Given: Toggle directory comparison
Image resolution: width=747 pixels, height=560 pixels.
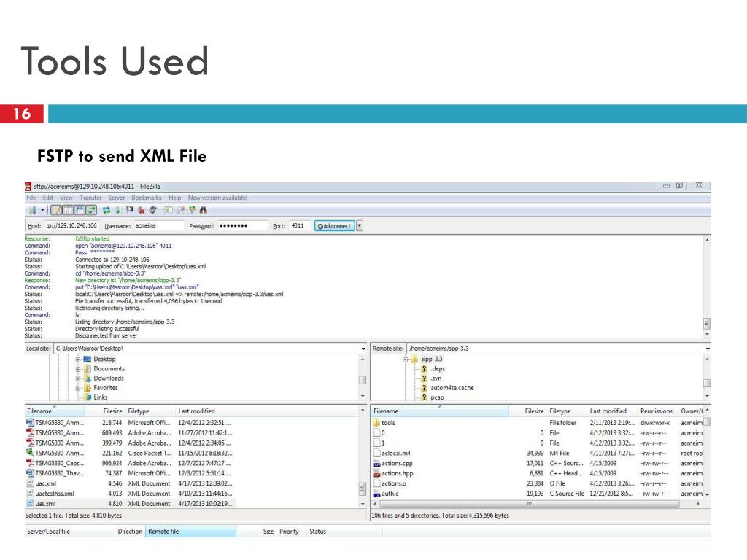Looking at the screenshot, I should click(x=180, y=210).
